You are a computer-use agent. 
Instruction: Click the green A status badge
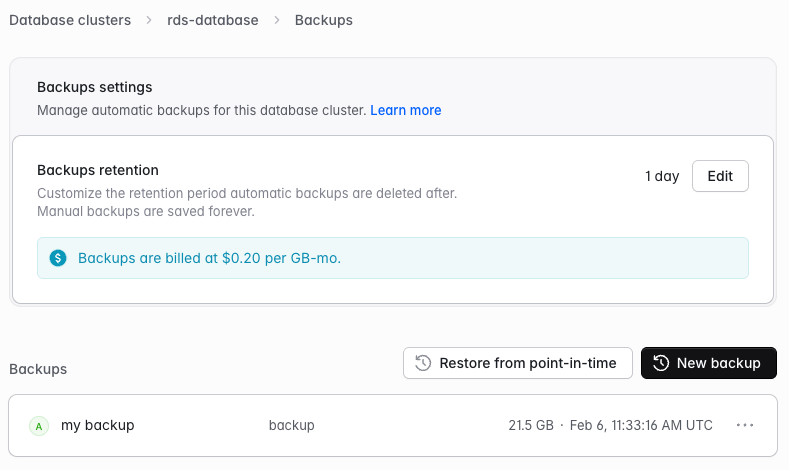pyautogui.click(x=39, y=426)
